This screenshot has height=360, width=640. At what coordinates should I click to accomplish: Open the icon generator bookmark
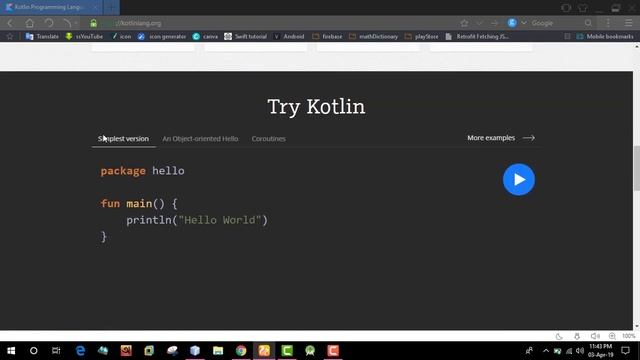pos(162,36)
